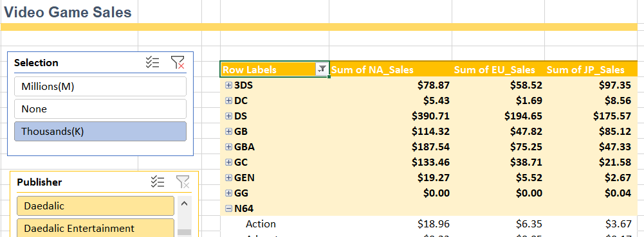
Task: Expand the 3DS platform row
Action: pyautogui.click(x=229, y=85)
